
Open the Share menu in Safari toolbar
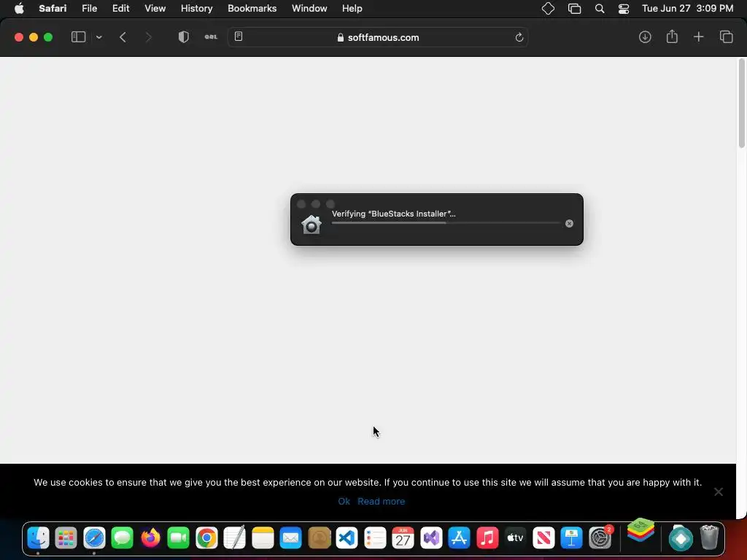(672, 36)
